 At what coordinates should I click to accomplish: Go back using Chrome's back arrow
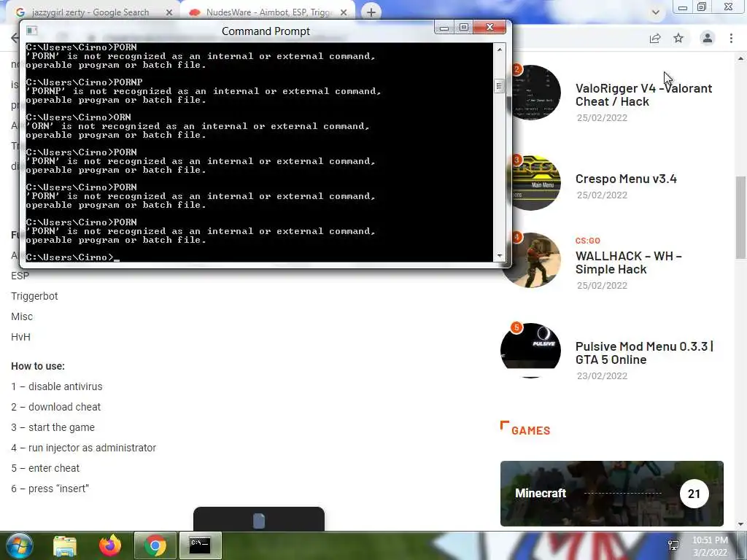point(15,38)
